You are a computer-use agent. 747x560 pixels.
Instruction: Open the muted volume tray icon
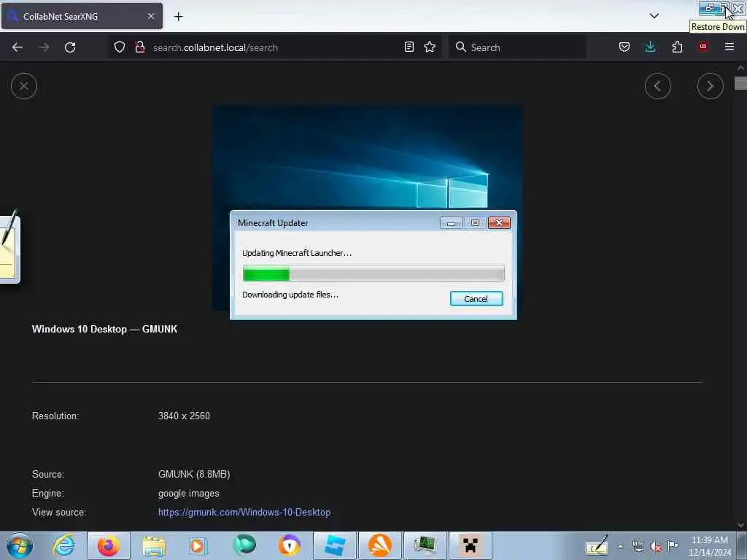(x=656, y=547)
